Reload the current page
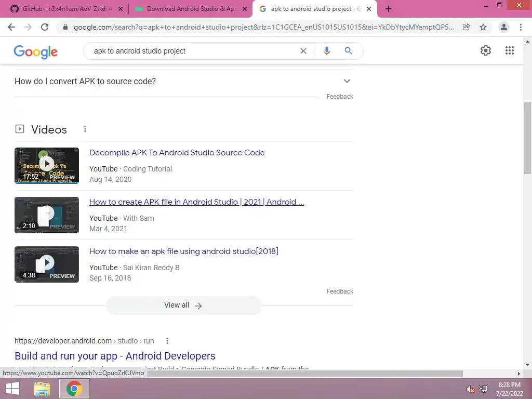 click(45, 27)
